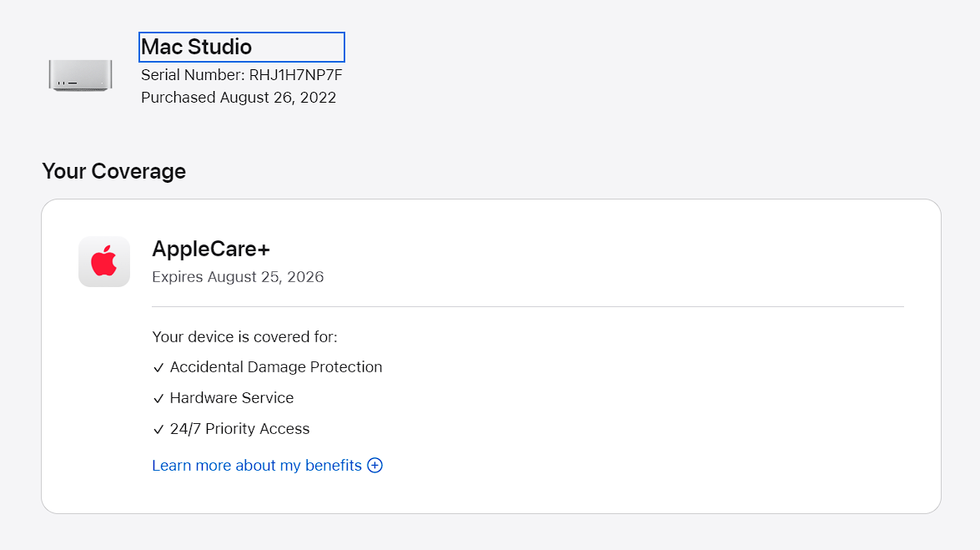
Task: Click the Your device is covered for label
Action: pyautogui.click(x=244, y=337)
